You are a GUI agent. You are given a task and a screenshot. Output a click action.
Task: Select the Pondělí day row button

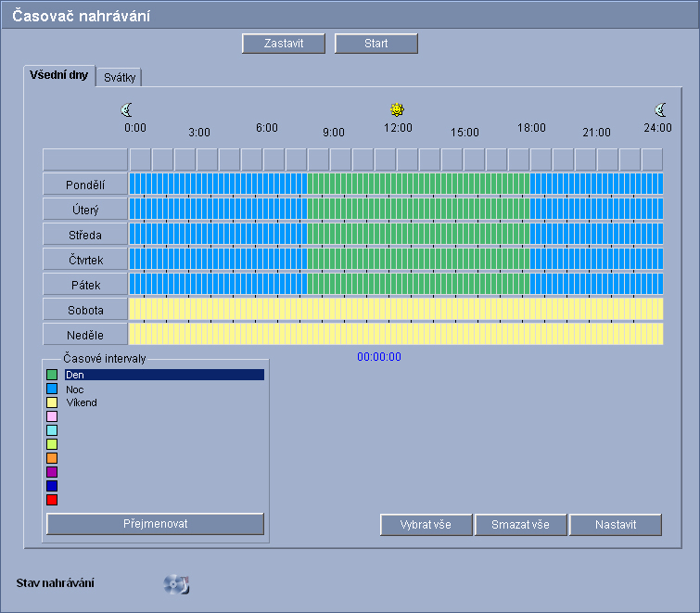pyautogui.click(x=85, y=185)
